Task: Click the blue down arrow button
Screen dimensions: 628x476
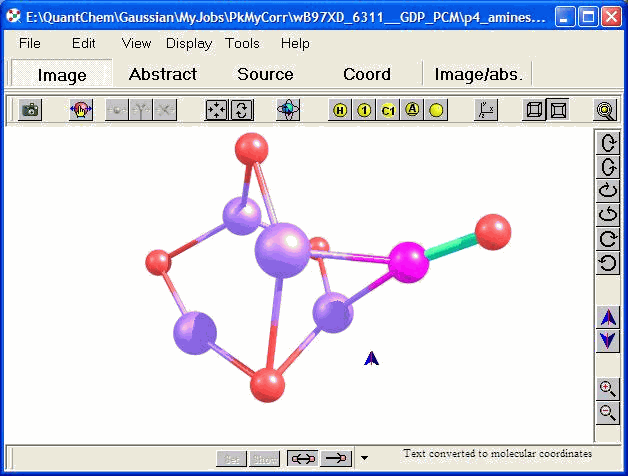Action: (x=607, y=341)
